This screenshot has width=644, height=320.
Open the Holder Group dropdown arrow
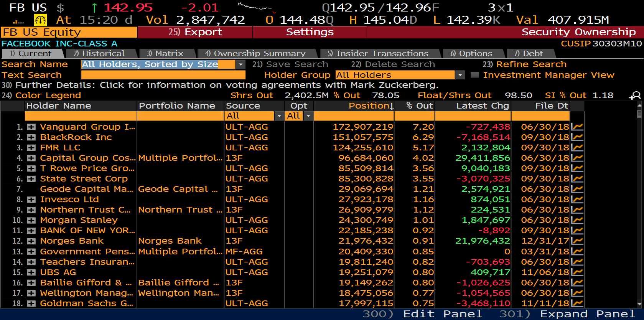pos(460,75)
